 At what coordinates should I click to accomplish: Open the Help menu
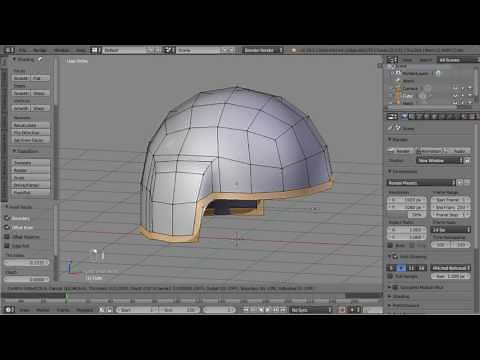80,50
